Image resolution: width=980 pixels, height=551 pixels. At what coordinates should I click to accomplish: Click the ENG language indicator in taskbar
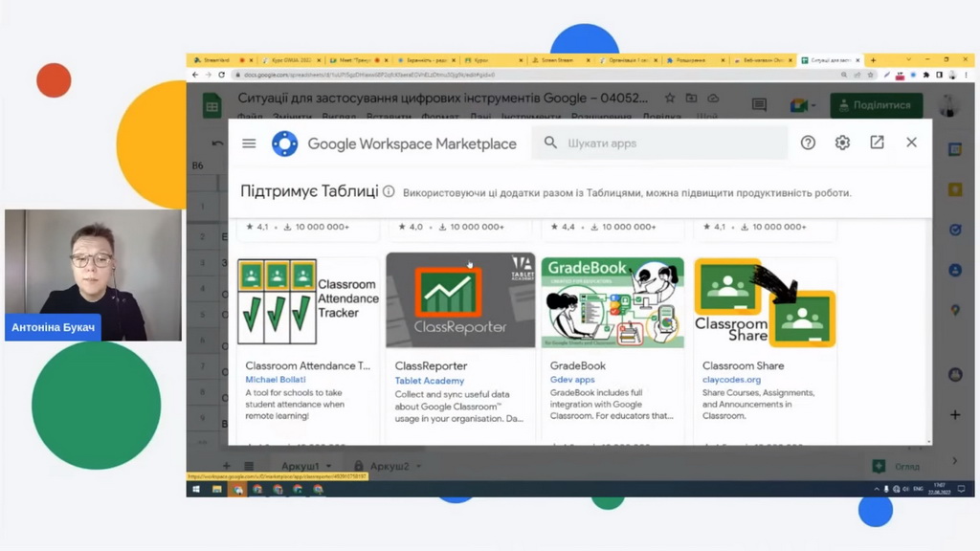(918, 489)
